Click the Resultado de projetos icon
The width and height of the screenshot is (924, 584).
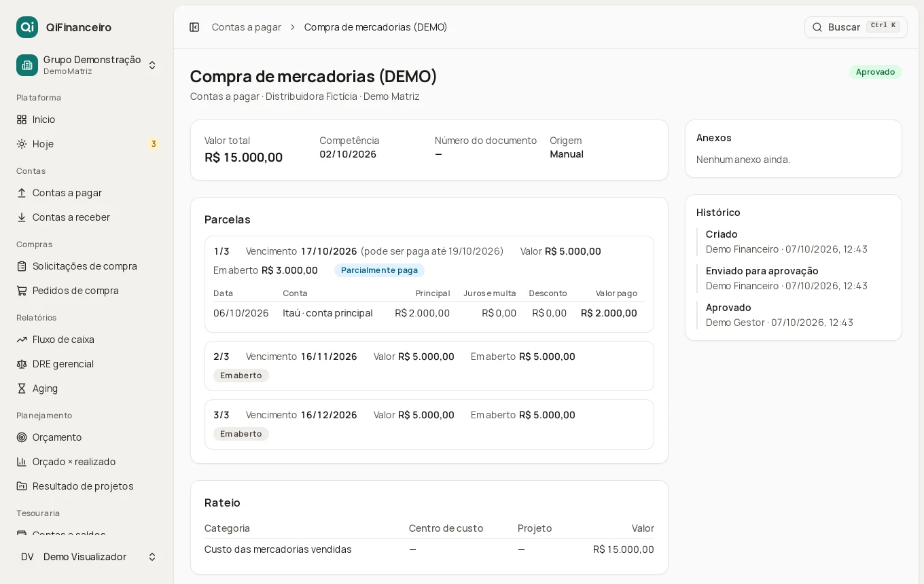point(22,486)
